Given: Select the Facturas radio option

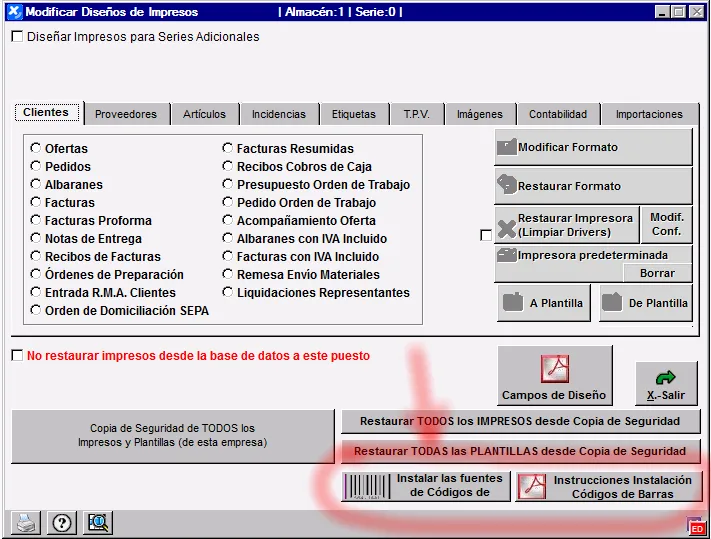Looking at the screenshot, I should tap(37, 203).
